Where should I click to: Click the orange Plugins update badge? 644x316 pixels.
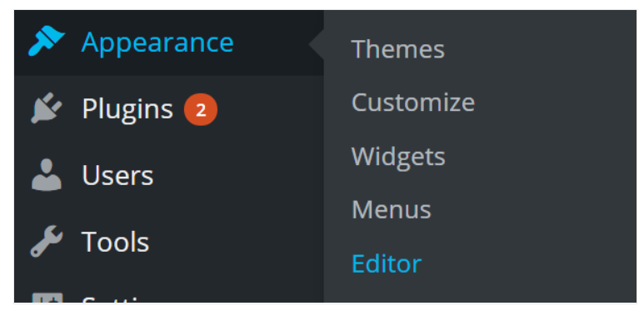click(201, 110)
